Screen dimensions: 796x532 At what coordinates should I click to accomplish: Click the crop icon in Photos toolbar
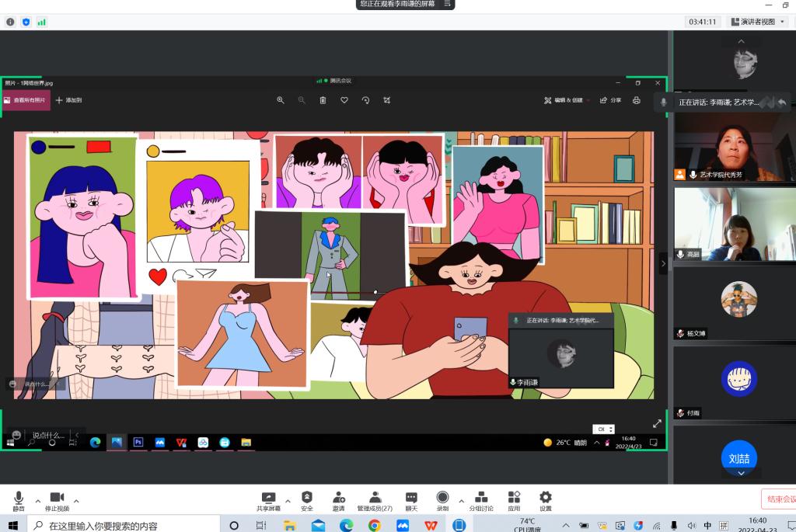coord(387,100)
